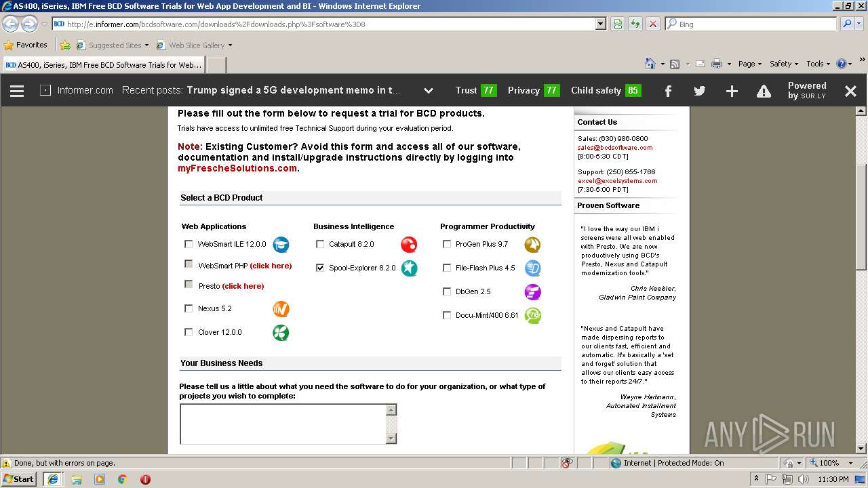Click the Help question mark icon

point(842,64)
